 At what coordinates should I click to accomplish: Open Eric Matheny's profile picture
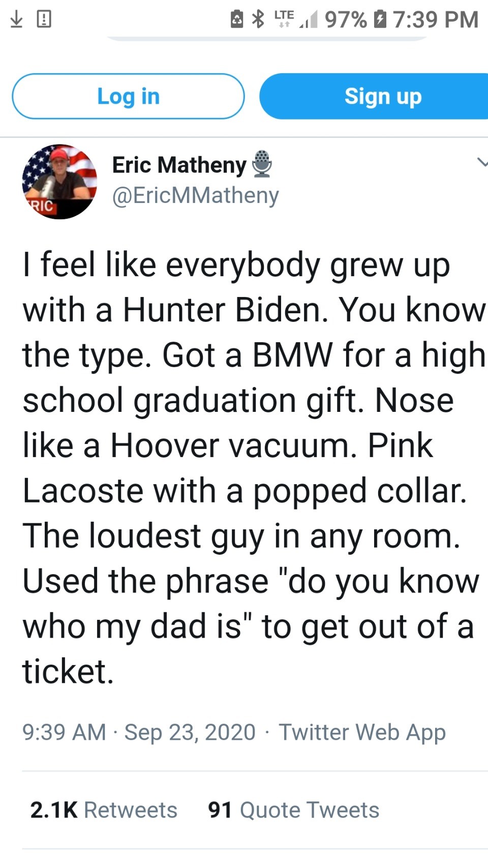click(x=59, y=182)
